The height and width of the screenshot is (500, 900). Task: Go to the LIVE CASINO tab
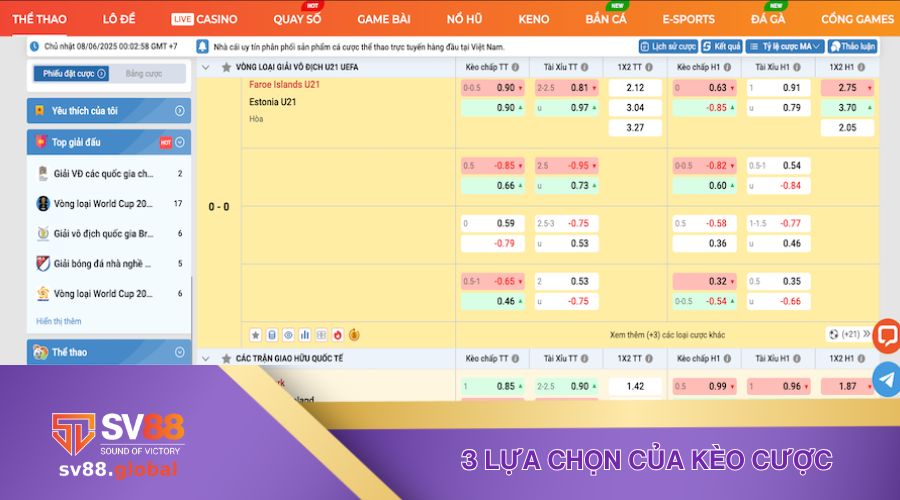(204, 19)
